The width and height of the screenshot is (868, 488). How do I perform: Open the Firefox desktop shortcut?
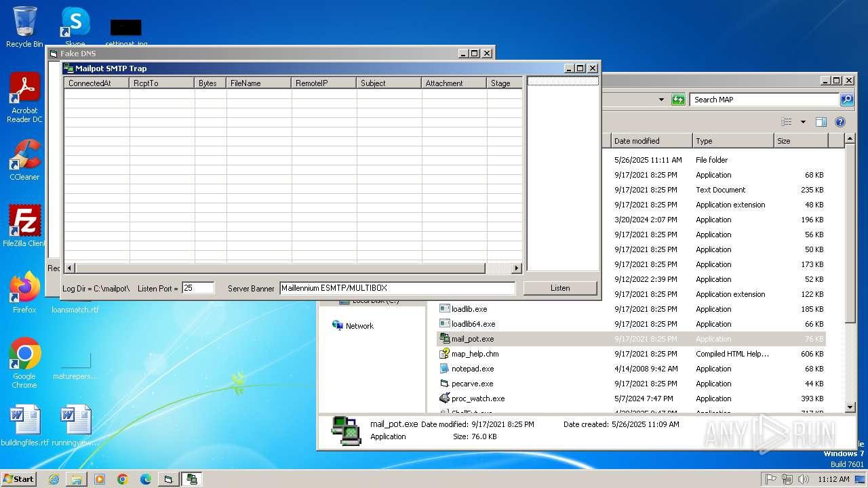point(24,292)
